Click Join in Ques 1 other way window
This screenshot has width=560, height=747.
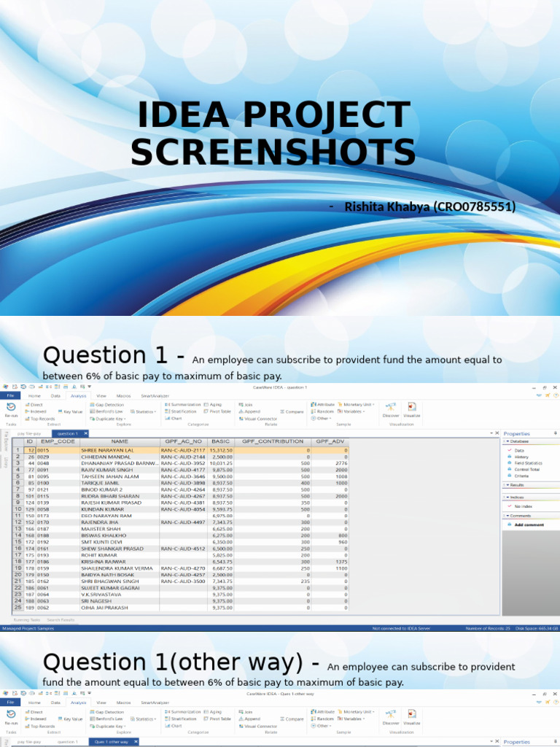246,712
